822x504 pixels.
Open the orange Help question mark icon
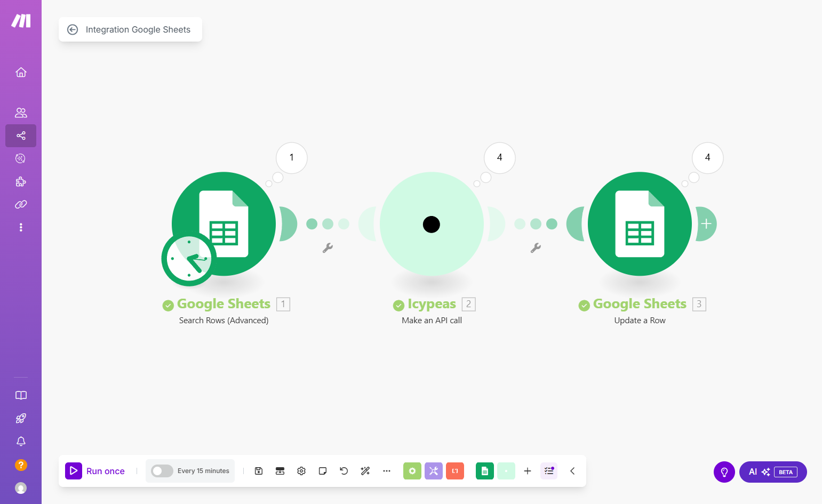coord(21,465)
